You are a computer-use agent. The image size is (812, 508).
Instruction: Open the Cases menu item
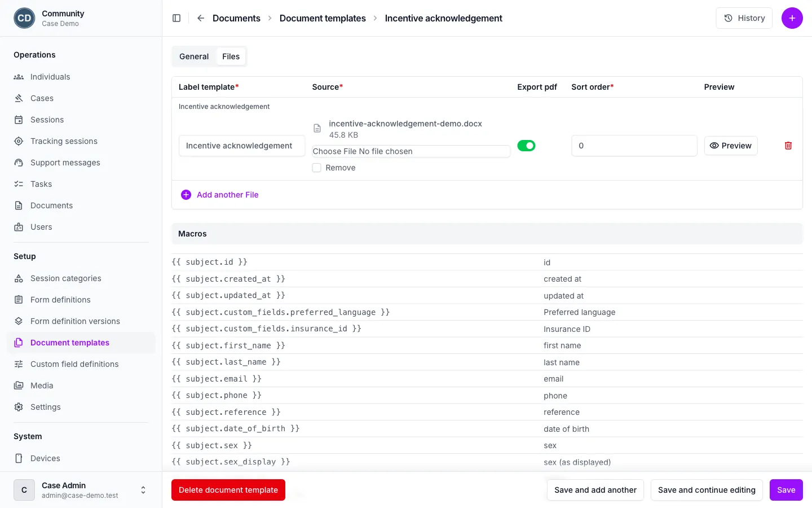[81, 98]
